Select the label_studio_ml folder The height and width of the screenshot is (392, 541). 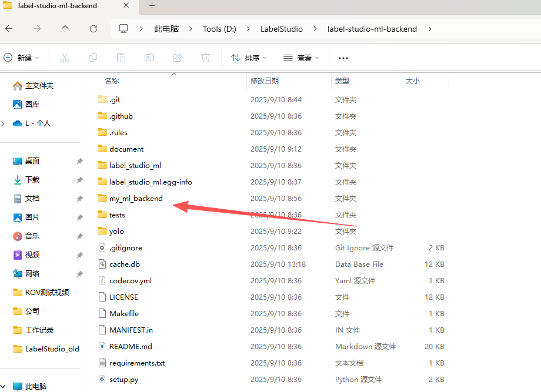click(x=135, y=166)
